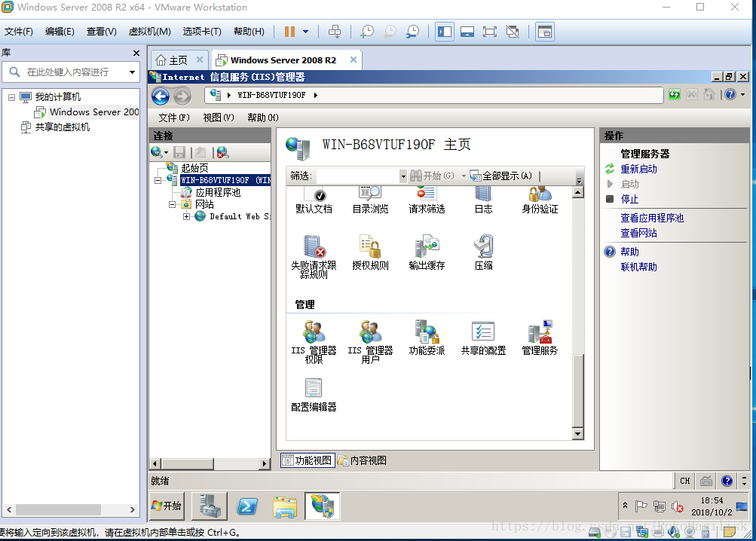This screenshot has height=541, width=756.
Task: Click the IIS Manager back arrow button
Action: click(161, 96)
